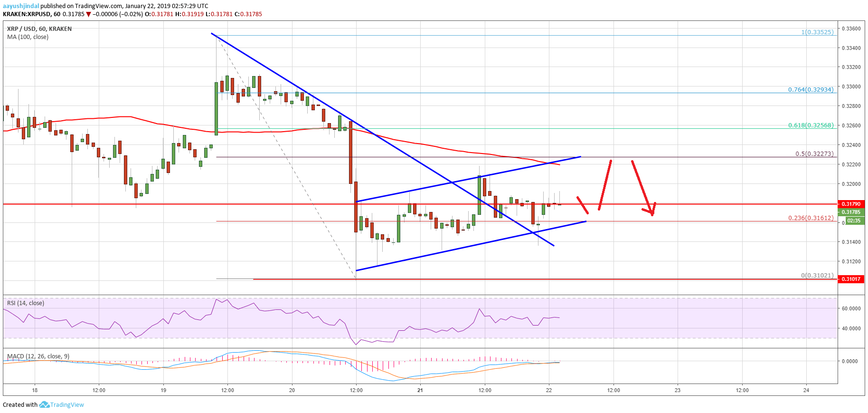Click the H:0.31919 high value
The width and height of the screenshot is (868, 413).
189,14
